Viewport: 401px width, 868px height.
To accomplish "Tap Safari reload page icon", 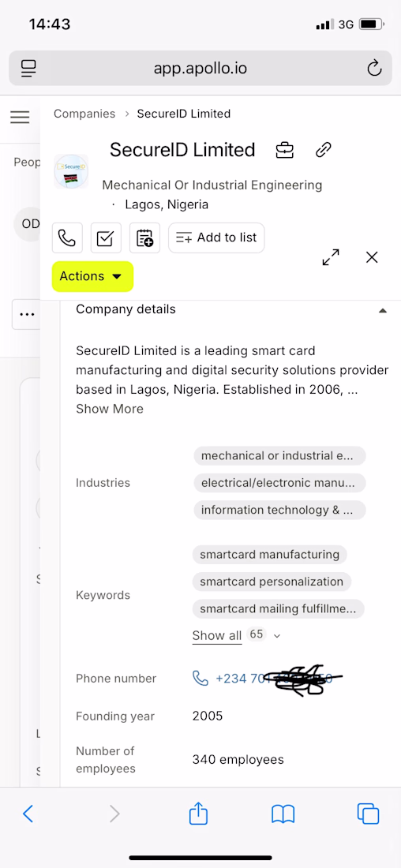I will coord(374,69).
